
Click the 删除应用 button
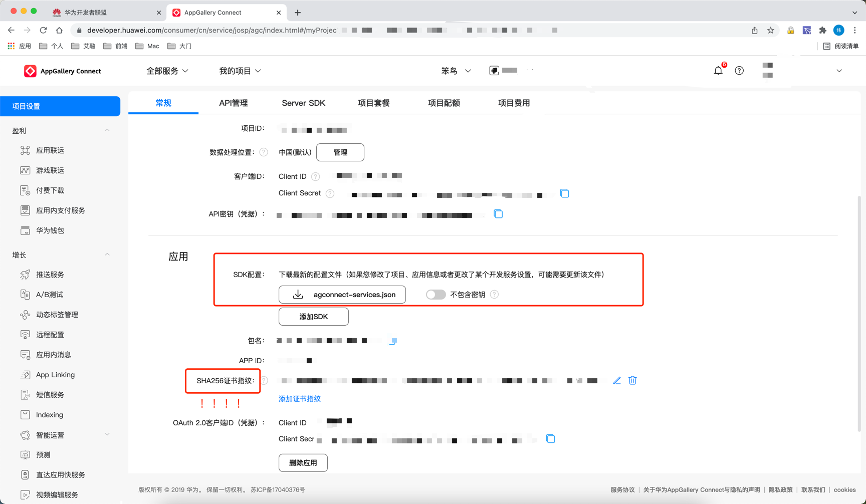303,463
